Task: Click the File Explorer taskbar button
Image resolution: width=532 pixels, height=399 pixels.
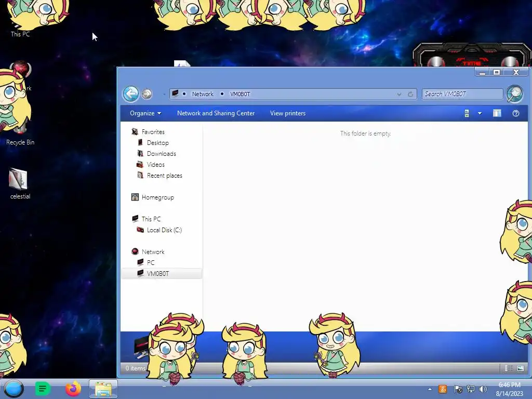Action: (x=103, y=389)
